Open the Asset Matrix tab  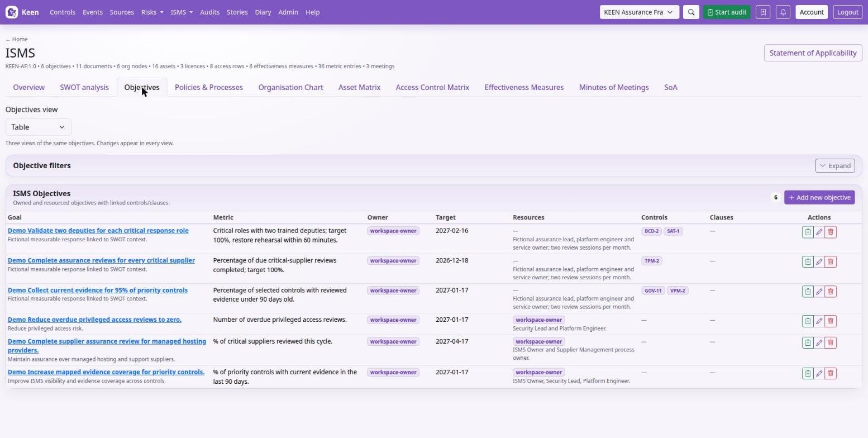pyautogui.click(x=359, y=87)
